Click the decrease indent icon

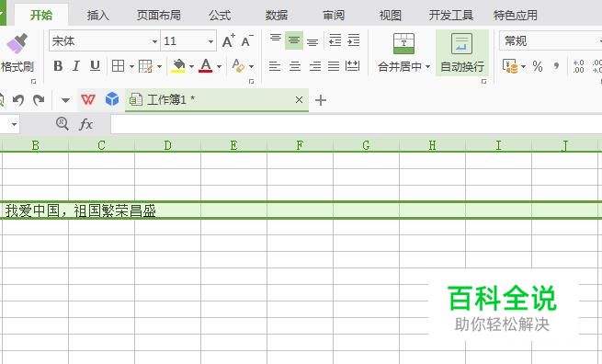click(x=335, y=40)
